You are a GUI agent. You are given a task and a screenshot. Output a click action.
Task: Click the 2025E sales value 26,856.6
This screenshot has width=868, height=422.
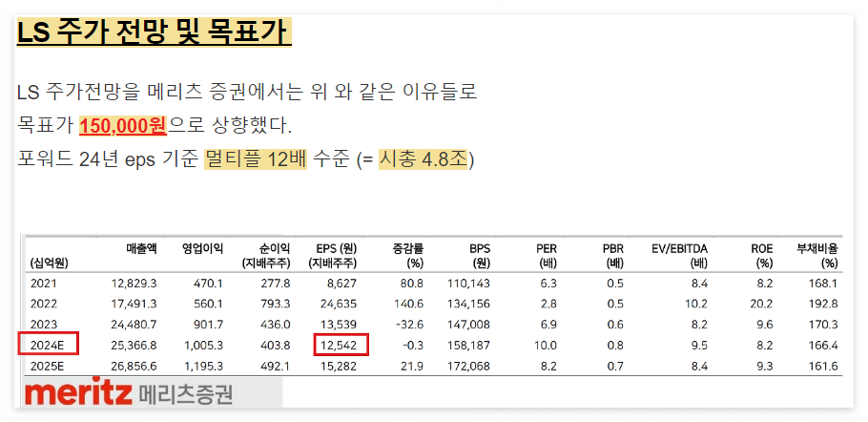134,367
